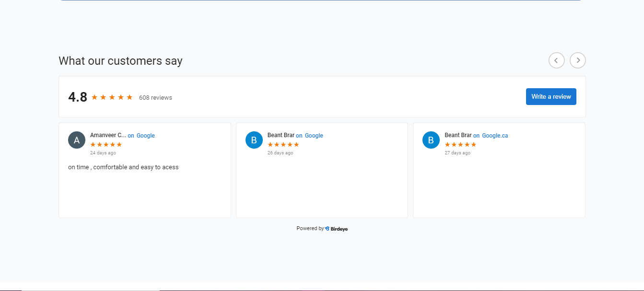Viewport: 644px width, 291px height.
Task: Open Google link on 26 days ago review
Action: 314,136
